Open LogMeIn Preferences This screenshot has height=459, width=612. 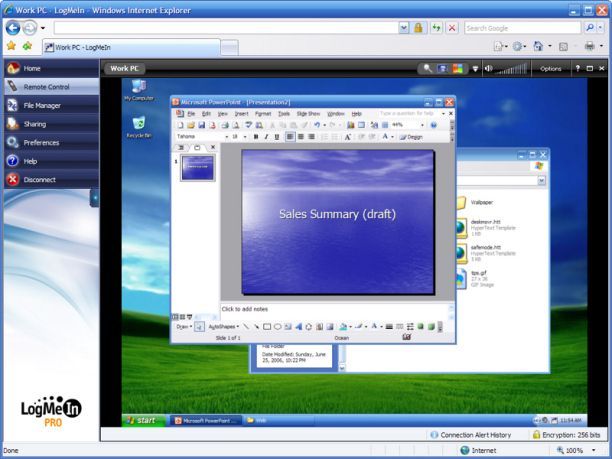point(51,142)
